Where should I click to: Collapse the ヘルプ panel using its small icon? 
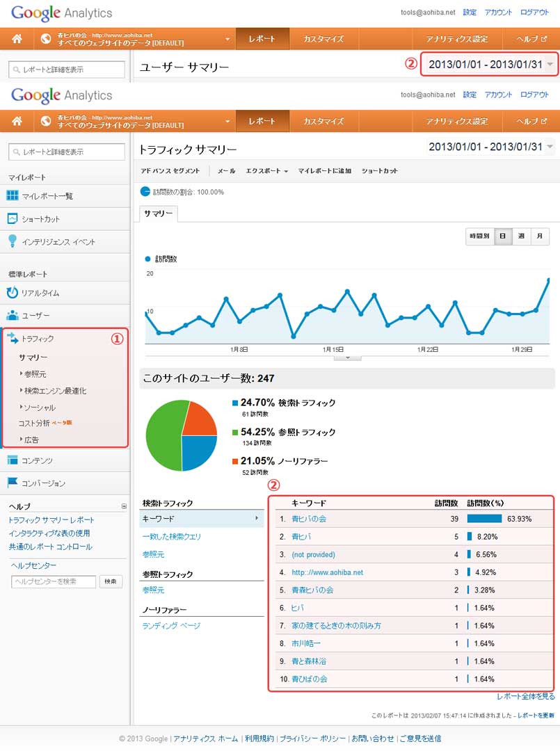pos(124,506)
